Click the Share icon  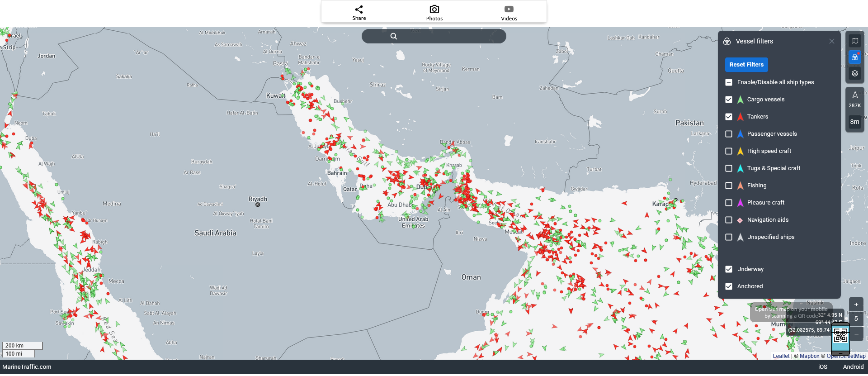click(x=359, y=9)
